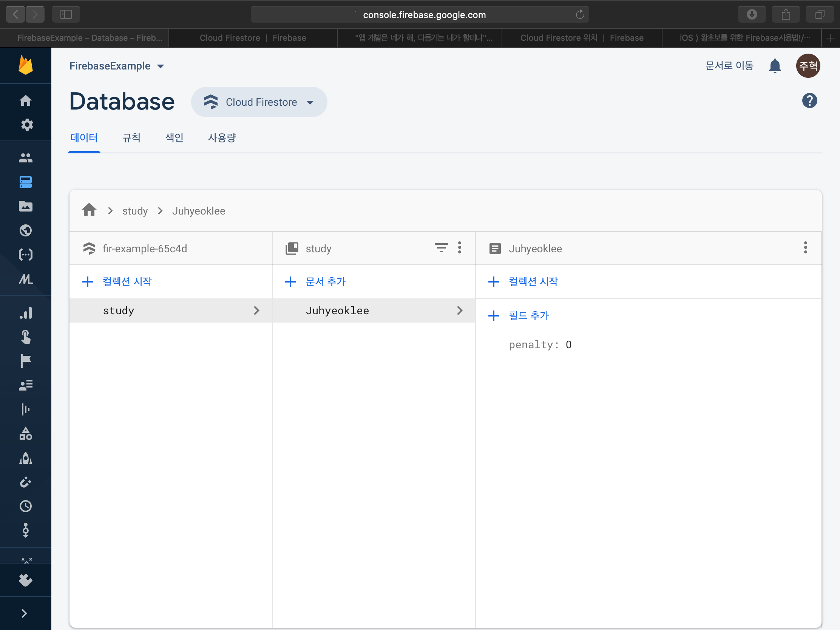Click the breadcrumb home icon

pos(89,210)
